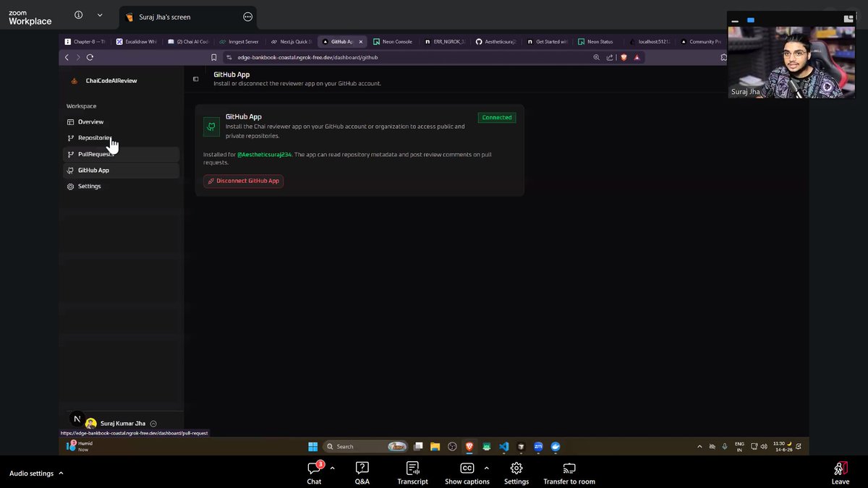The image size is (868, 488).
Task: Click the Connected status badge
Action: pyautogui.click(x=497, y=117)
